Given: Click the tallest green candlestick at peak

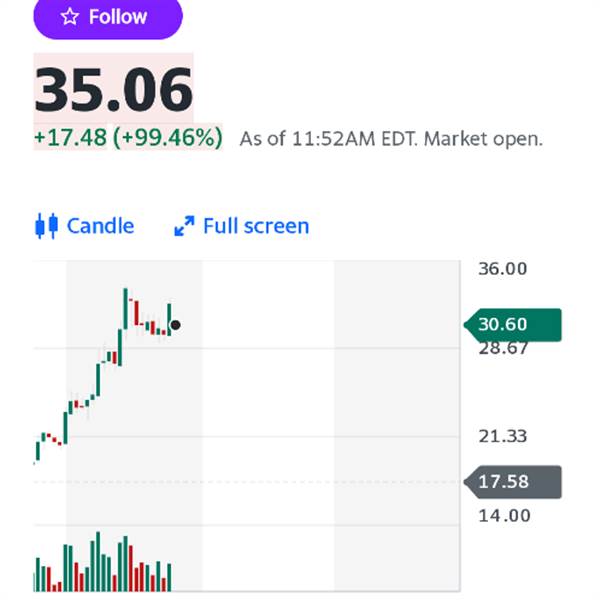Looking at the screenshot, I should coord(126,308).
